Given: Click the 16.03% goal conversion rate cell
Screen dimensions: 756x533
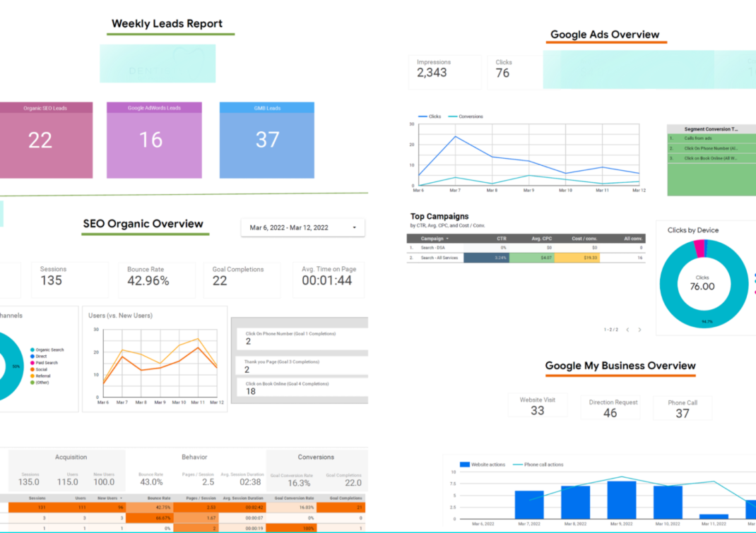Looking at the screenshot, I should tap(290, 508).
